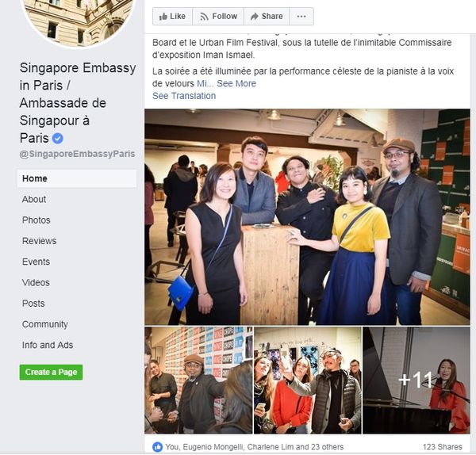
Task: Click the blue like reaction icon
Action: 158,447
